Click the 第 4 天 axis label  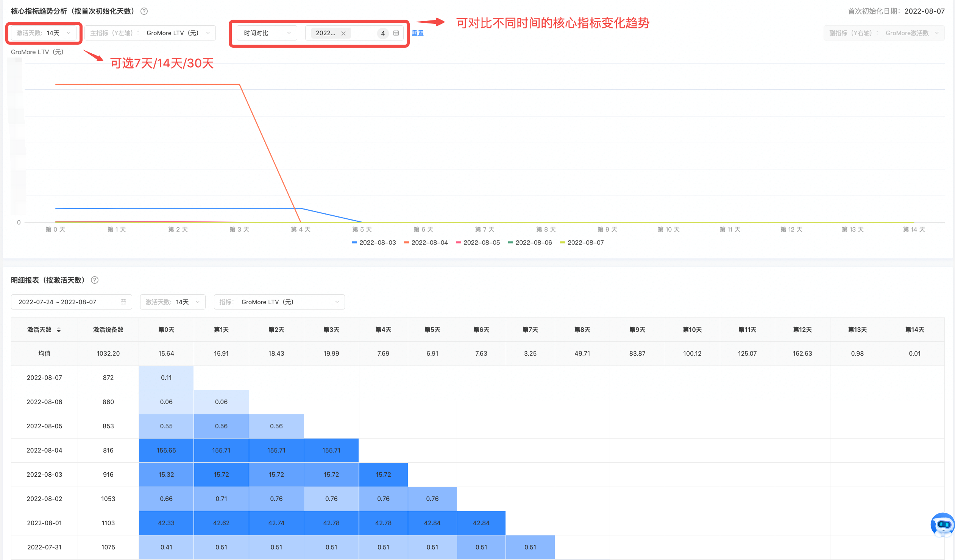coord(301,229)
